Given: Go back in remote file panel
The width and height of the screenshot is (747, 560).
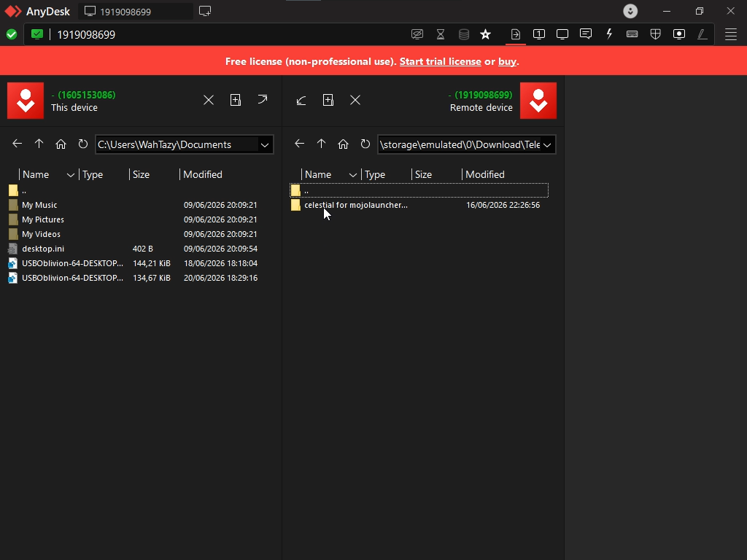Looking at the screenshot, I should click(299, 144).
